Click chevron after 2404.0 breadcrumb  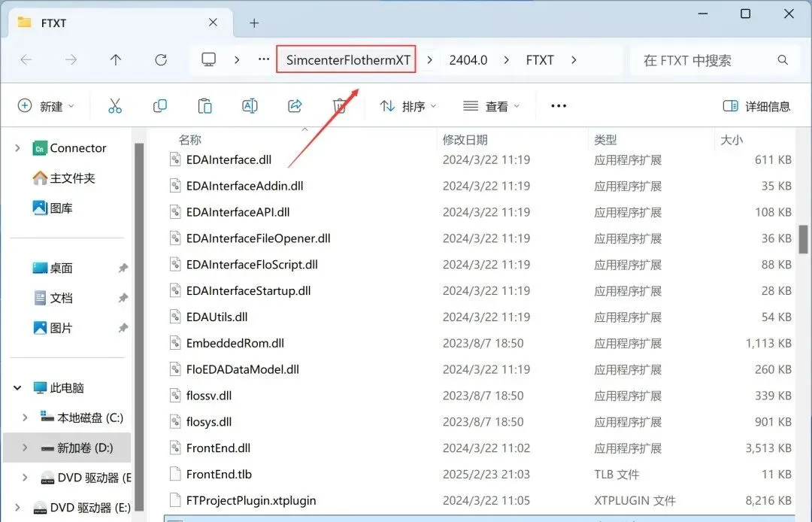(507, 60)
